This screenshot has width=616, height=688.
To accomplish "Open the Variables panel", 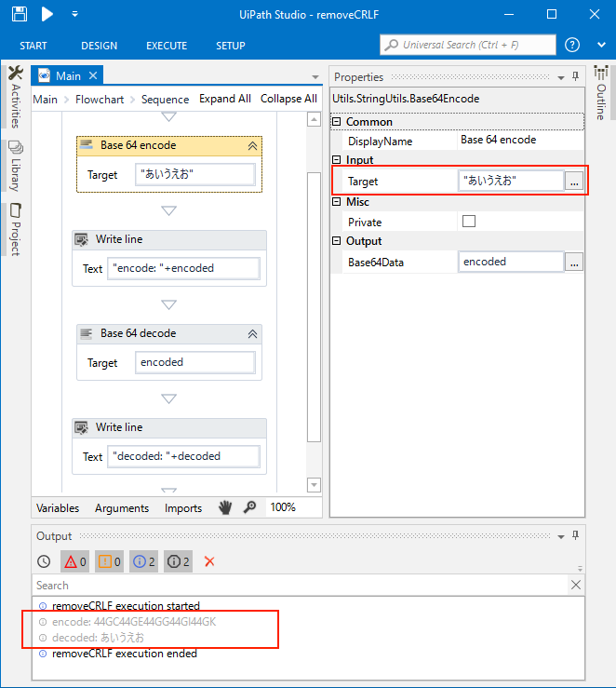I will [x=58, y=508].
